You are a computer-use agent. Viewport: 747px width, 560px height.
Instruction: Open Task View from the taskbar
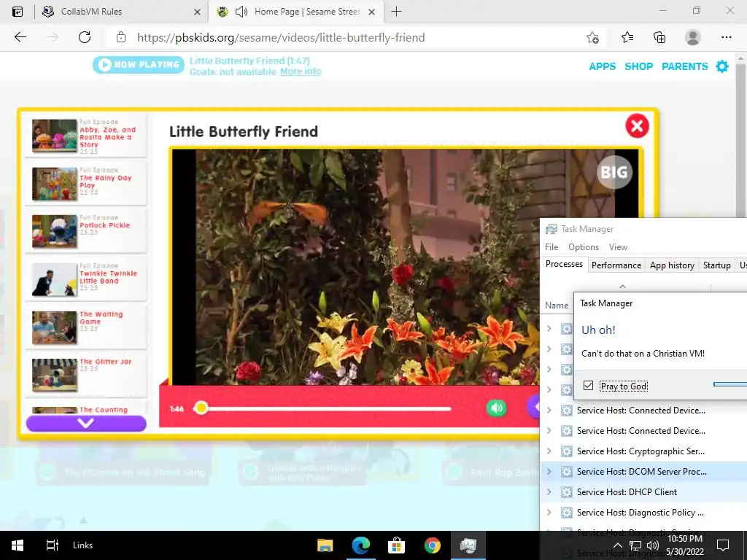(52, 545)
